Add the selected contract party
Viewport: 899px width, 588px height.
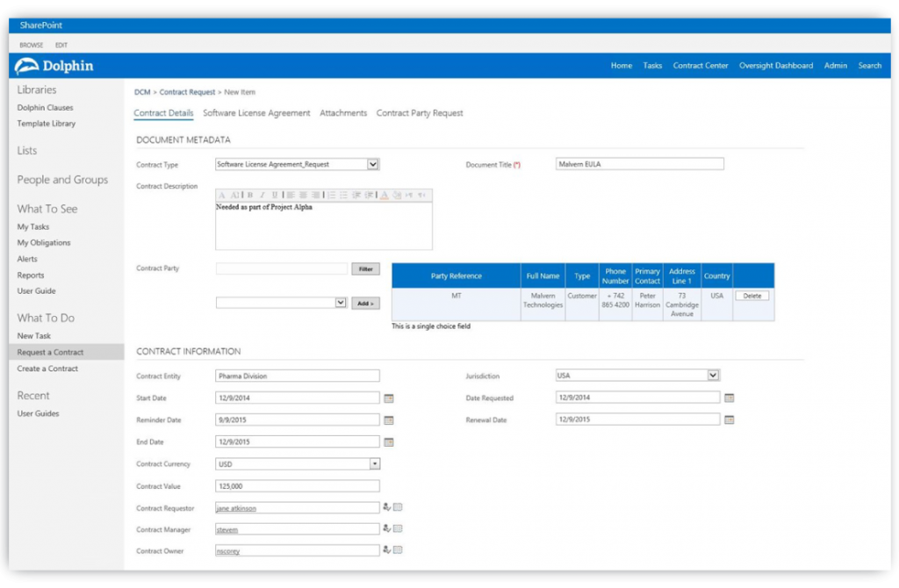[365, 301]
